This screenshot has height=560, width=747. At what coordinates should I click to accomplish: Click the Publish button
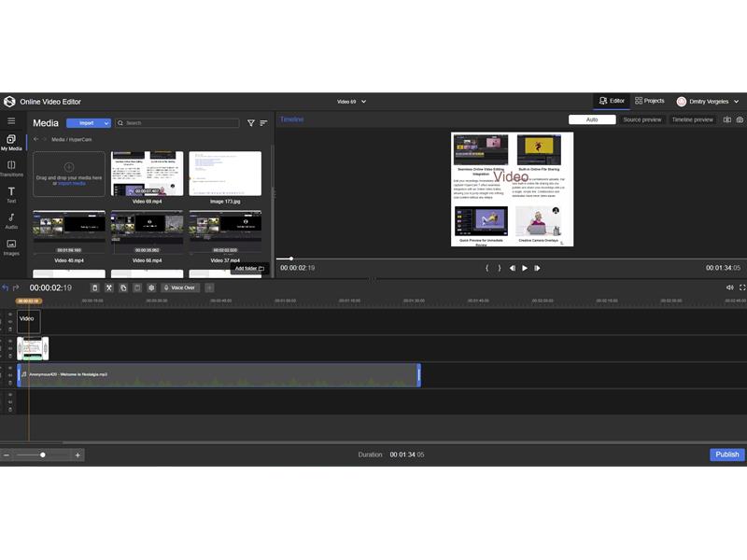click(x=726, y=455)
